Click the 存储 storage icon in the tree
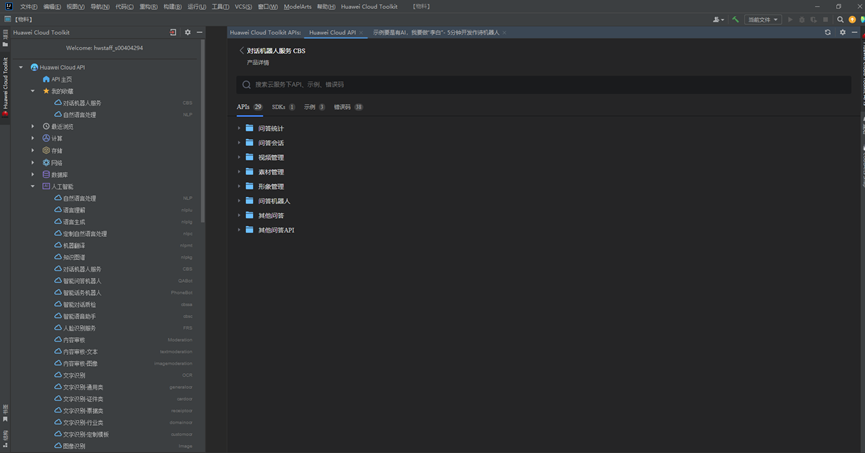This screenshot has width=865, height=453. 46,150
